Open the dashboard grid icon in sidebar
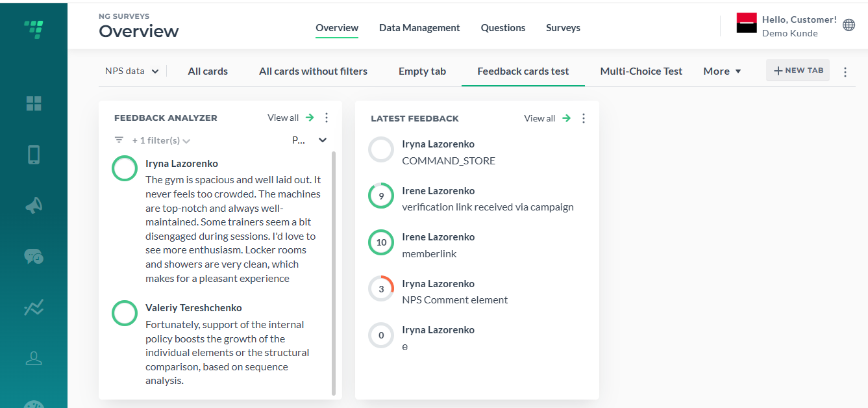Image resolution: width=868 pixels, height=408 pixels. click(34, 103)
